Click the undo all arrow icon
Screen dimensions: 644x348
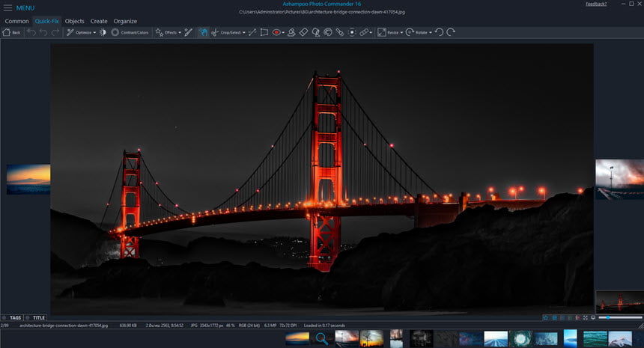point(31,32)
